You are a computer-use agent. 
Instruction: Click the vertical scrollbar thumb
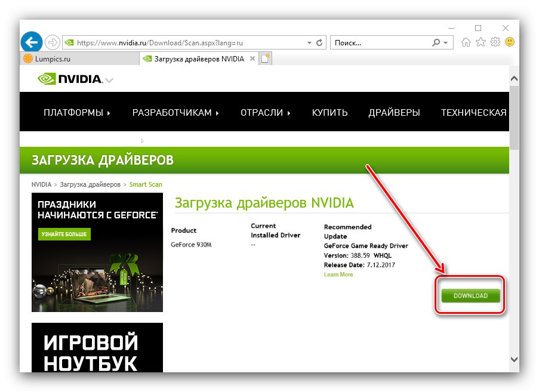[515, 118]
